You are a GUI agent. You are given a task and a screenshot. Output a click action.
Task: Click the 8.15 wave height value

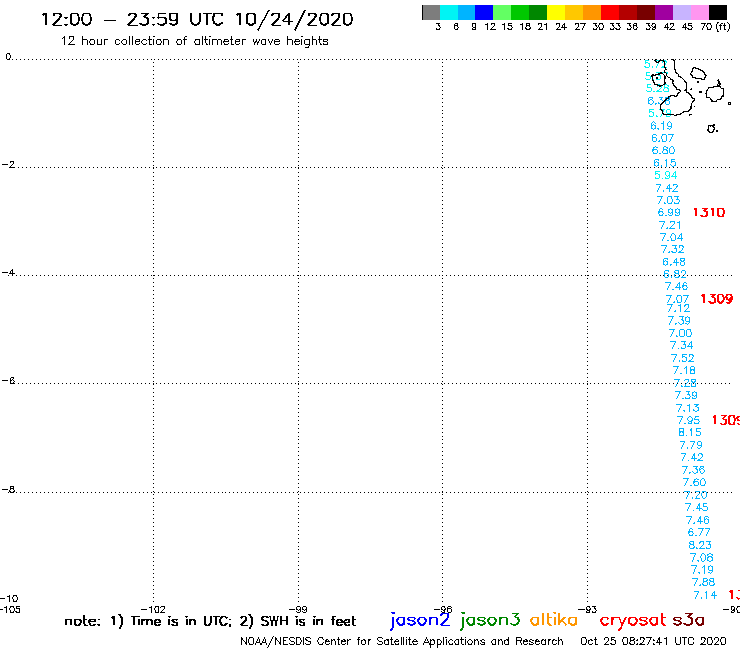coord(690,432)
